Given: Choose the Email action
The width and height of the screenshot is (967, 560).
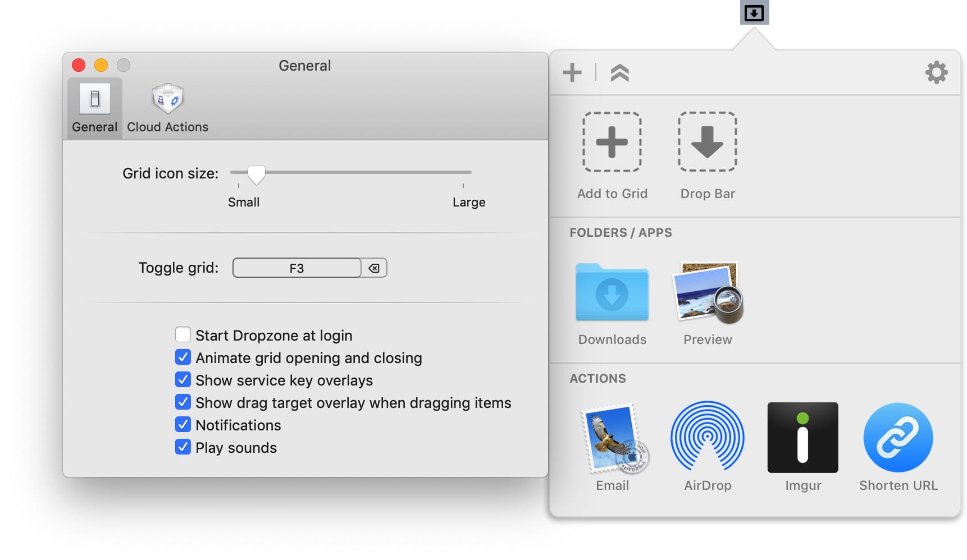Looking at the screenshot, I should 613,438.
